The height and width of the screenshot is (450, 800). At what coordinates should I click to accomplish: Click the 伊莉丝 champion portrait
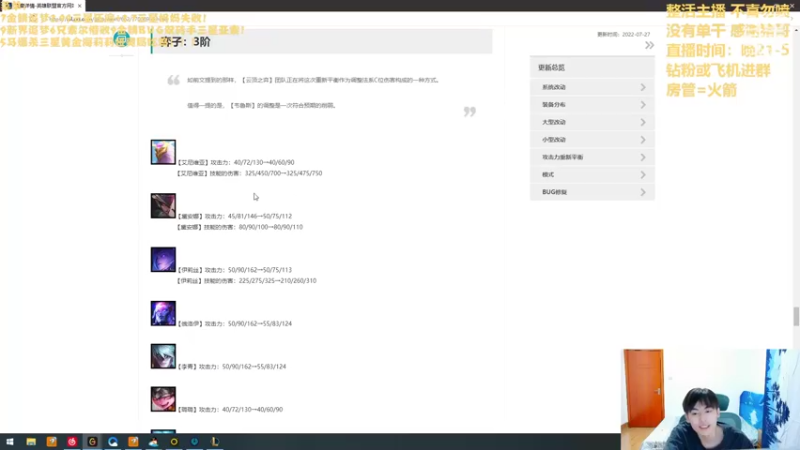pos(163,259)
